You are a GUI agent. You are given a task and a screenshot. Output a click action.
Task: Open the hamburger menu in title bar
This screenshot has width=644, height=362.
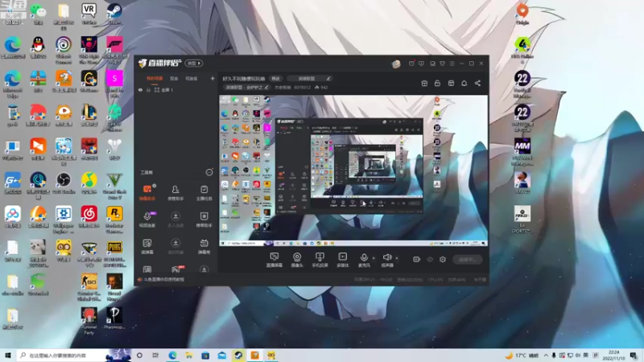coord(452,64)
